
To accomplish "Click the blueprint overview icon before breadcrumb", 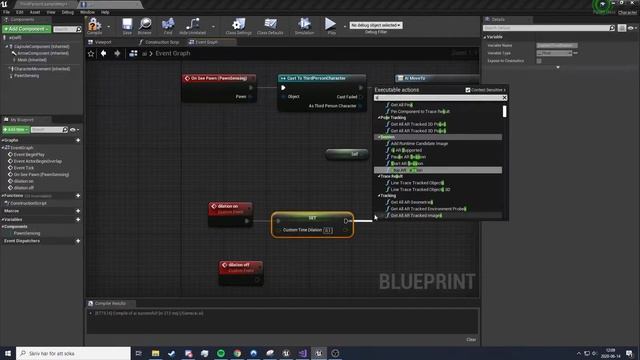I will coord(133,53).
